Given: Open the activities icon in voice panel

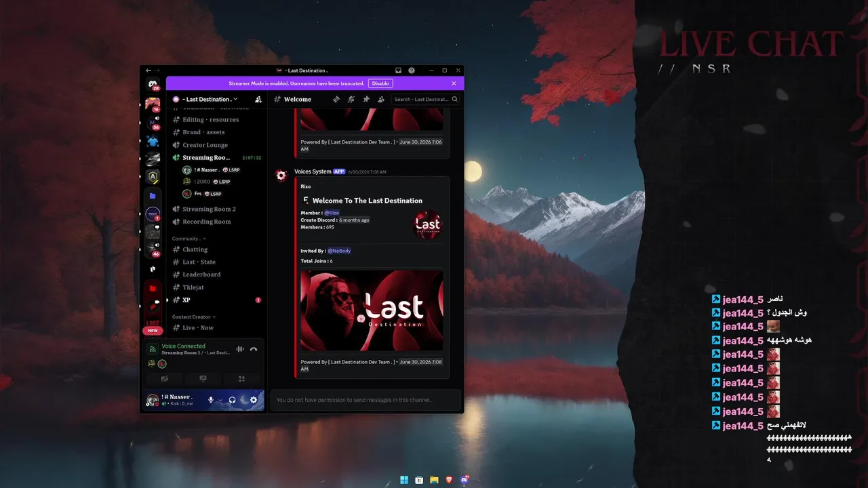Looking at the screenshot, I should pyautogui.click(x=241, y=379).
